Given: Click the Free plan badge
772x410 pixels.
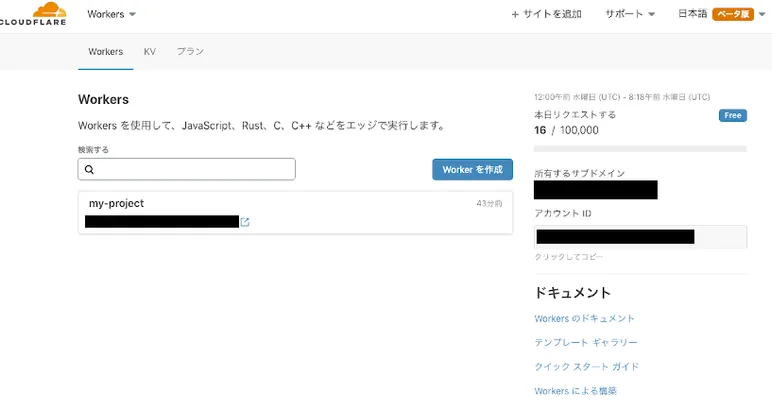Looking at the screenshot, I should click(733, 115).
